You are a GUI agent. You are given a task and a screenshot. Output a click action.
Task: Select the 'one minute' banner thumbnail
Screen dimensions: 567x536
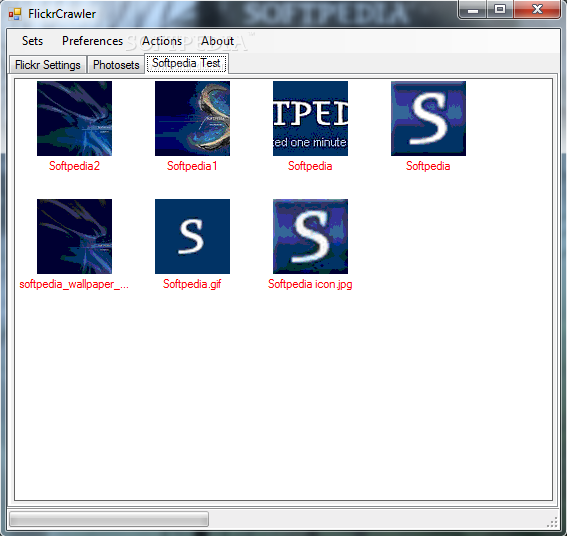(310, 118)
